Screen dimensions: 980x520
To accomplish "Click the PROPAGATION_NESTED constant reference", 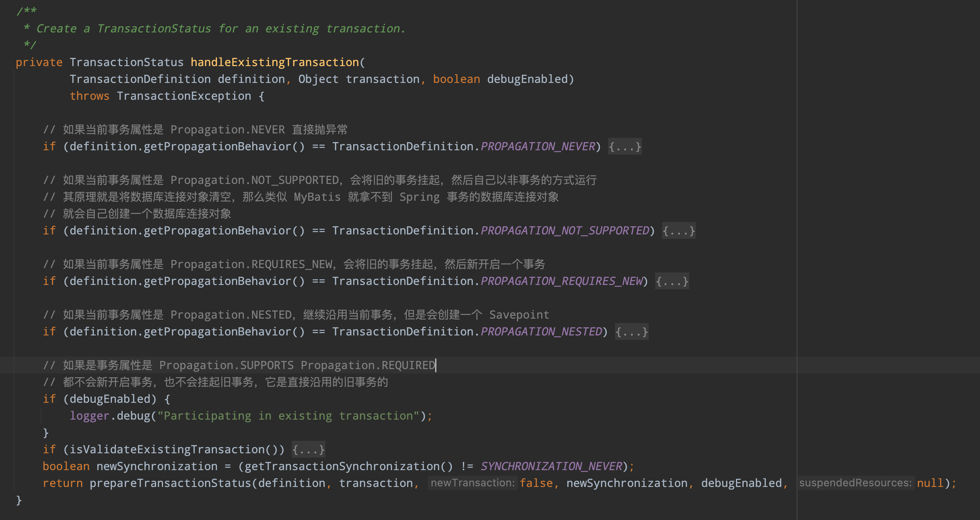I will tap(541, 331).
